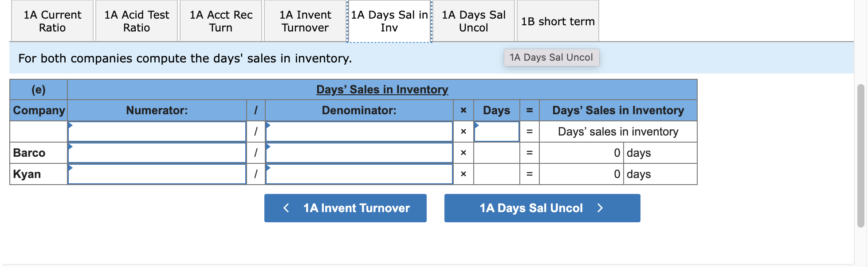Click the Days input field in the first row
The height and width of the screenshot is (267, 868).
pos(497,132)
